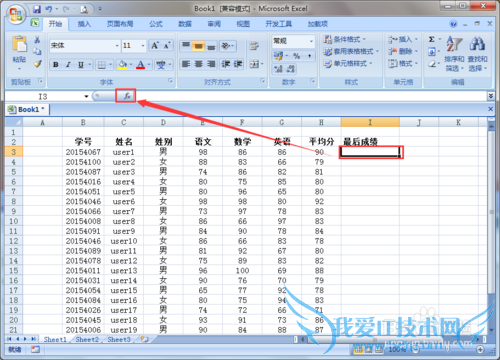Cut selection with the scissors icon
This screenshot has height=360, width=500.
coord(37,40)
